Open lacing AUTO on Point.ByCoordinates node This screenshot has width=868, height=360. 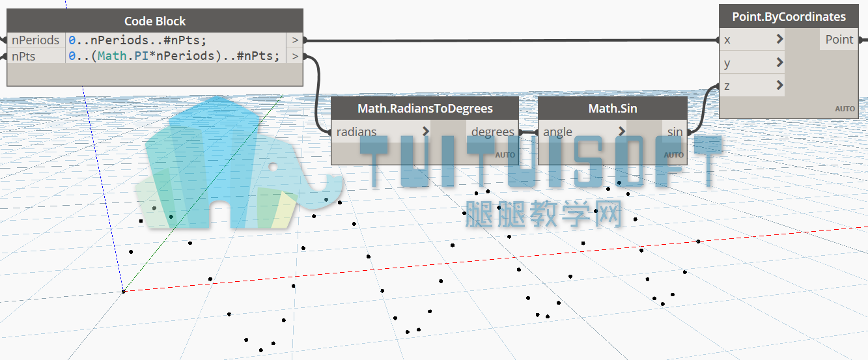pos(845,109)
